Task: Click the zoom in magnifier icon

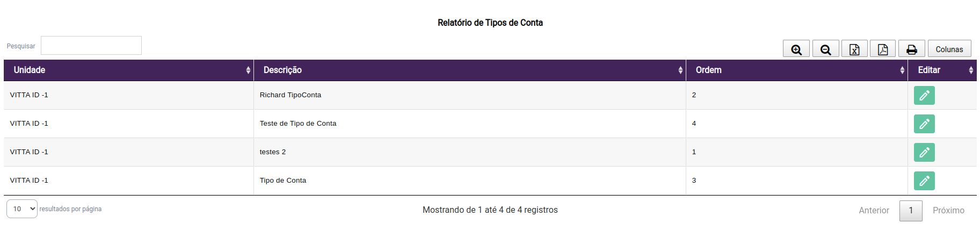Action: tap(796, 49)
